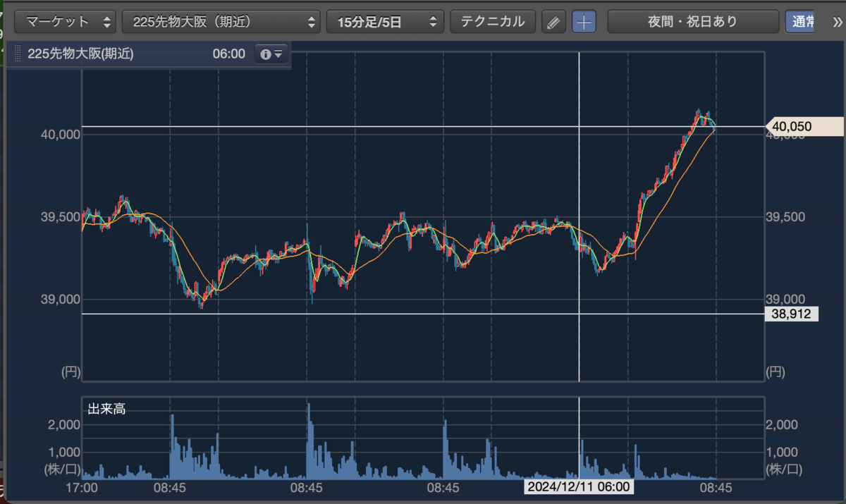Screen dimensions: 846x504
Task: Select the pencil drawing tool icon
Action: (554, 22)
